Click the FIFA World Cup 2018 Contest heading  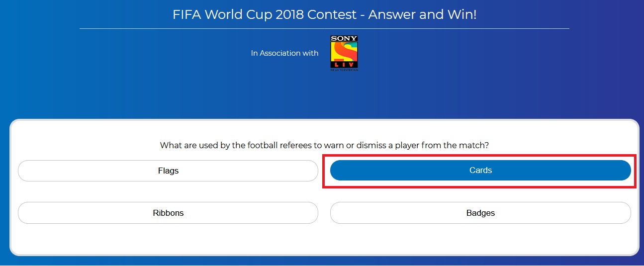coord(324,14)
